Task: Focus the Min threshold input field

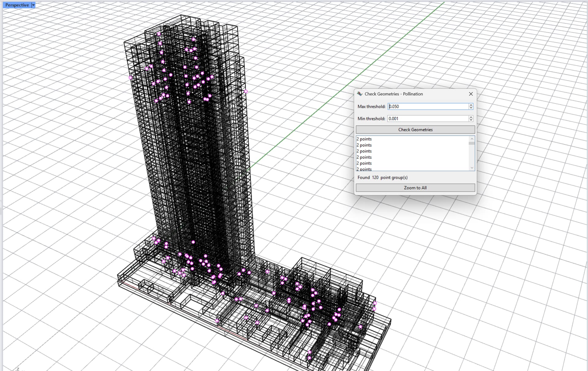Action: pos(428,118)
